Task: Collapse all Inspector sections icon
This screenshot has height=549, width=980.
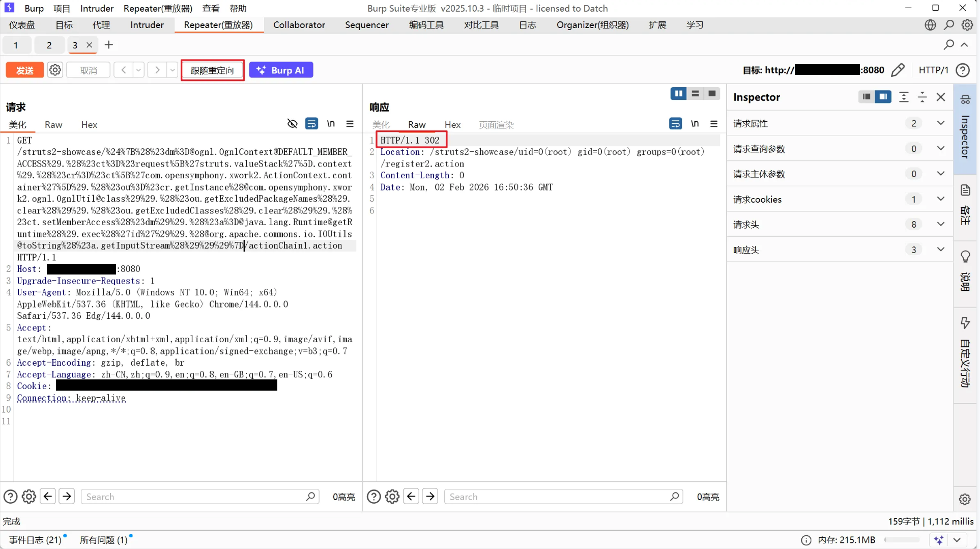Action: pos(923,97)
